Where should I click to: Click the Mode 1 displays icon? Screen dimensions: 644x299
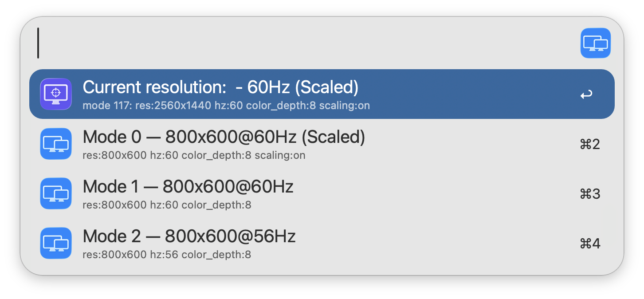[56, 193]
